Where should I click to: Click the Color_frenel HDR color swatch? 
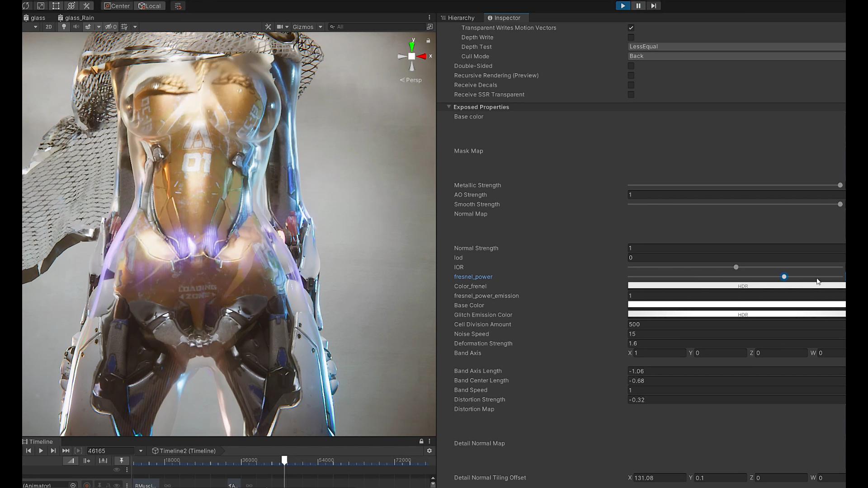pyautogui.click(x=736, y=286)
